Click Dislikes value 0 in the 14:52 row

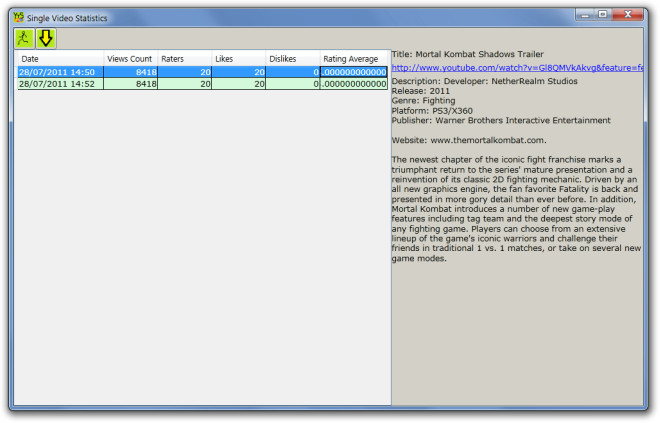(x=293, y=84)
